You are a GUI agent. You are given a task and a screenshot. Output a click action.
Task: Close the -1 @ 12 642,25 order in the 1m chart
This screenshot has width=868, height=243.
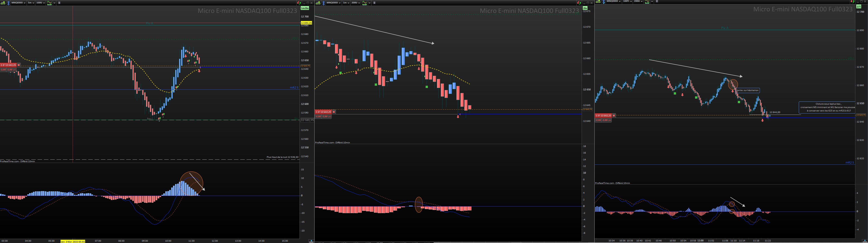pos(334,112)
